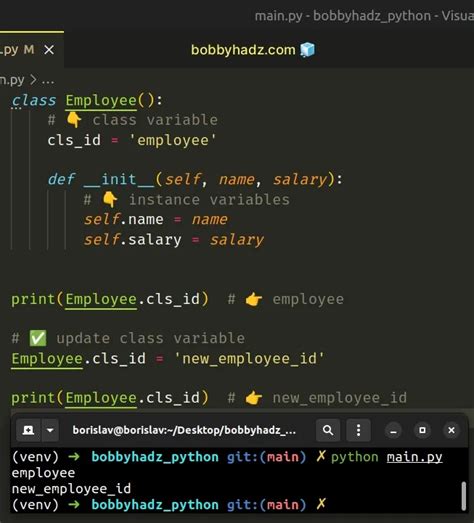Image resolution: width=474 pixels, height=523 pixels.
Task: Close the main.py editor tab
Action: pos(49,50)
